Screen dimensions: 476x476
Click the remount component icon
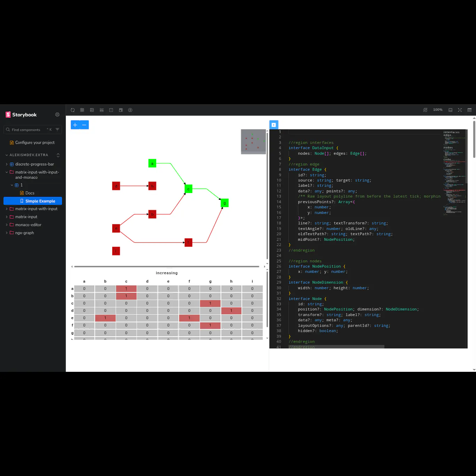click(x=73, y=110)
